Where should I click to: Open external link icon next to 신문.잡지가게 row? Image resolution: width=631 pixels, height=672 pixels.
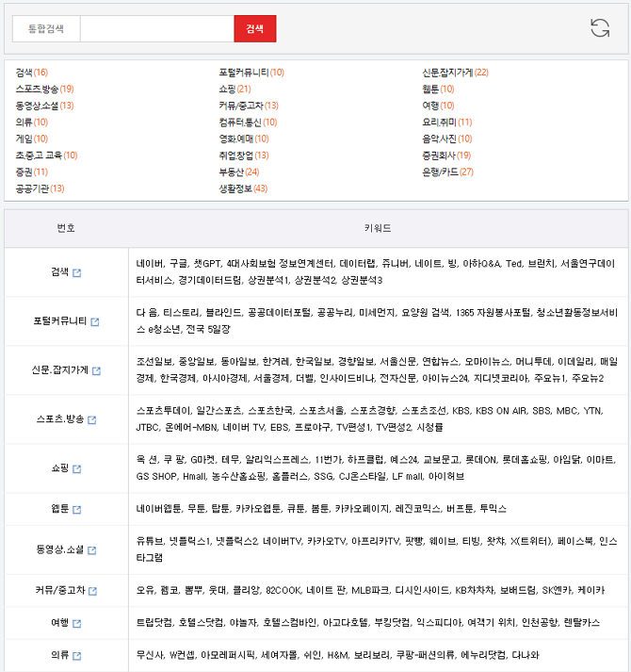(x=96, y=370)
